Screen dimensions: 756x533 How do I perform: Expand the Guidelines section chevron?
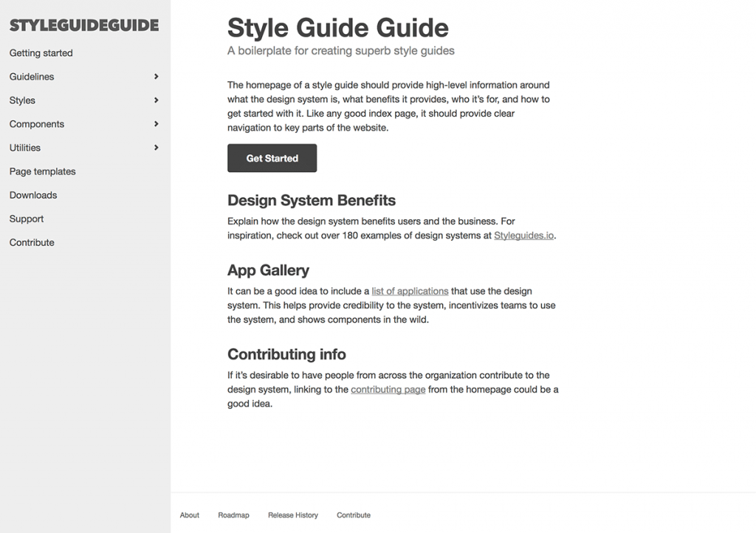pyautogui.click(x=156, y=77)
